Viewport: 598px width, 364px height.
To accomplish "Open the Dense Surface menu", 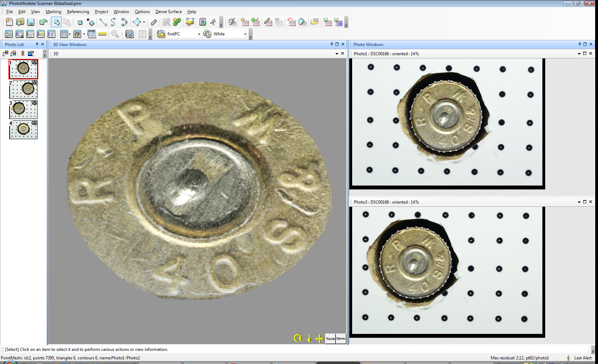I will click(x=169, y=12).
